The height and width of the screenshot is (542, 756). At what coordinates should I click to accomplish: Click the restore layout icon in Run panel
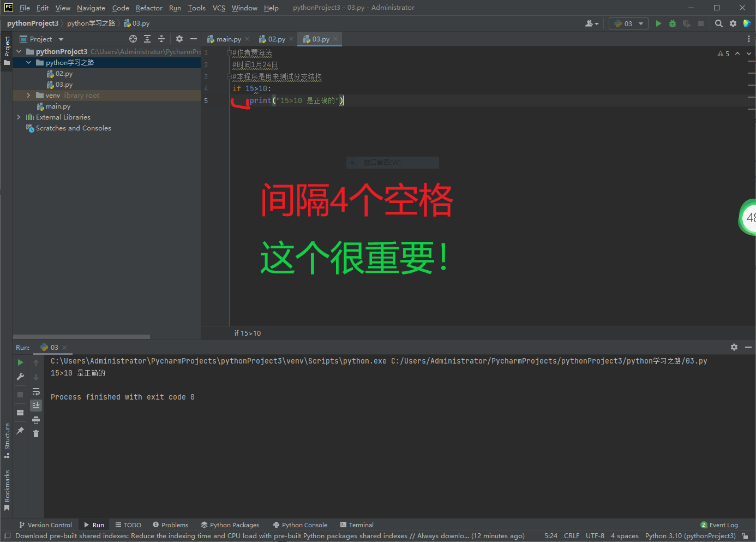click(20, 413)
